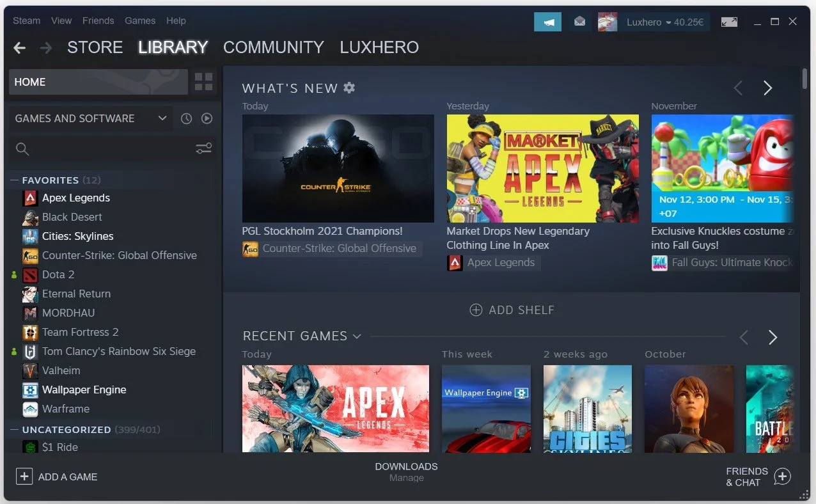Open the October recent game cover
Screen dimensions: 816x504
pyautogui.click(x=689, y=409)
